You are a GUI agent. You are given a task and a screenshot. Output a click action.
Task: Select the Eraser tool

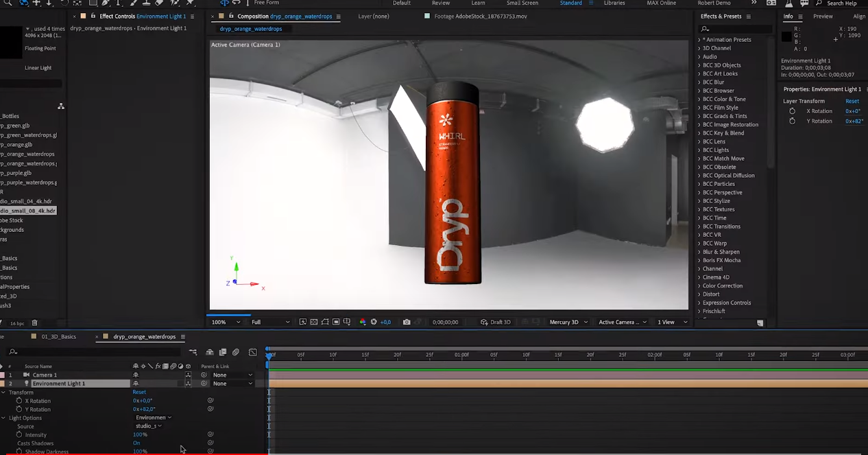pyautogui.click(x=160, y=3)
